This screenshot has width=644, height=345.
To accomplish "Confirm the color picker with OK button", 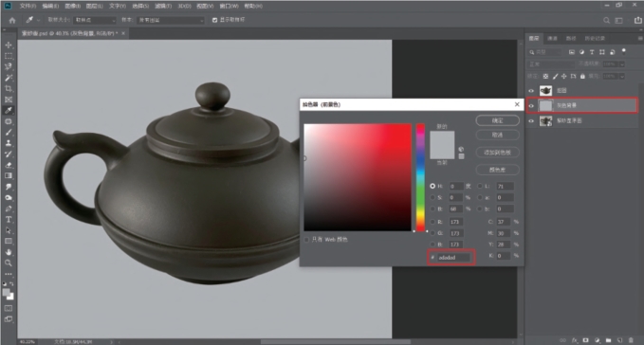I will tap(497, 120).
